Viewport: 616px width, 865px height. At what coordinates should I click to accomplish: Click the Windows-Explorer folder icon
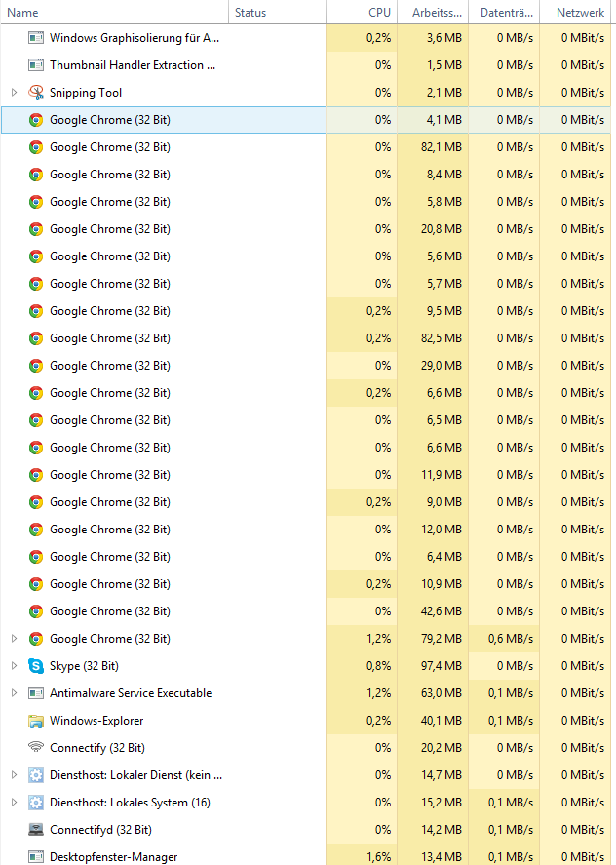click(36, 721)
